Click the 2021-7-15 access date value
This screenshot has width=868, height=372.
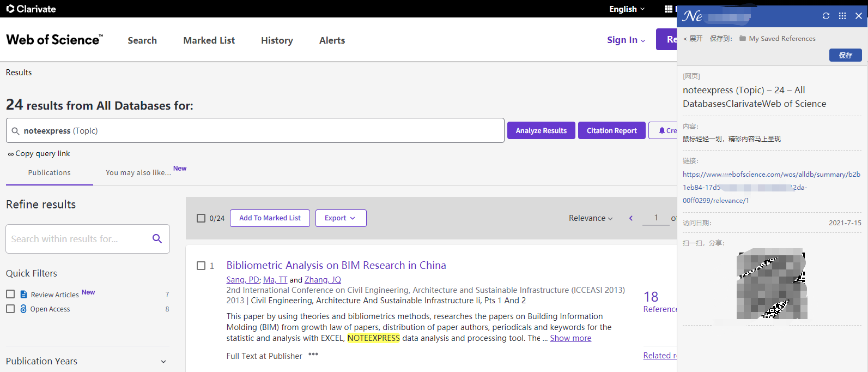845,223
